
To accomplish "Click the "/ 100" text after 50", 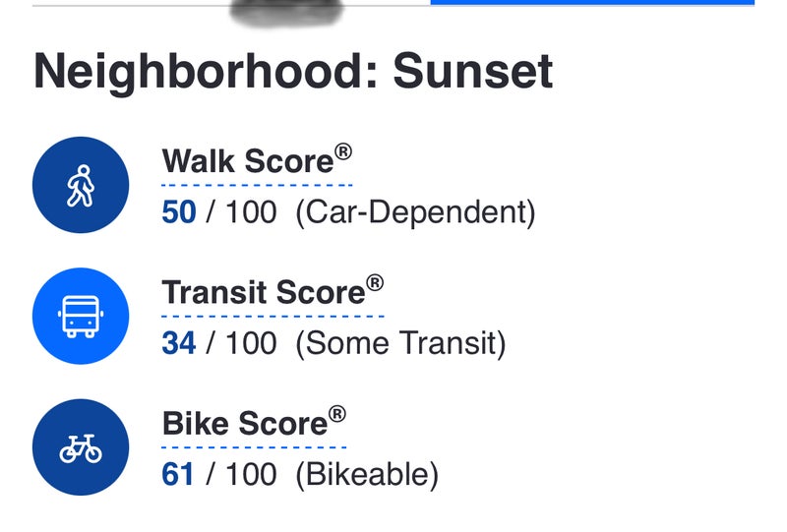I will click(x=241, y=212).
